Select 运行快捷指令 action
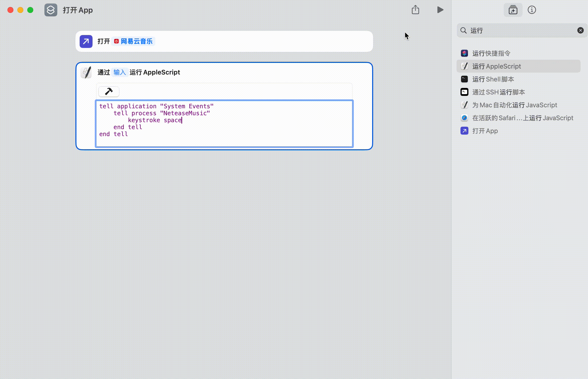Screen dimensions: 588x379 point(491,53)
